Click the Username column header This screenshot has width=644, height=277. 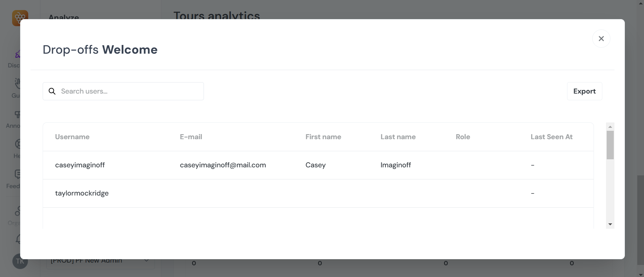[72, 137]
